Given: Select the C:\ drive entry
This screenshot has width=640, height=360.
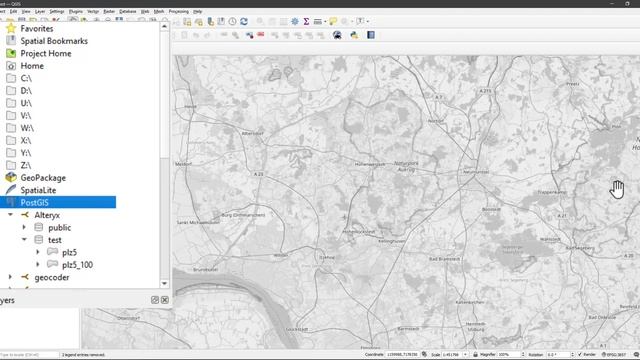Looking at the screenshot, I should click(x=26, y=78).
